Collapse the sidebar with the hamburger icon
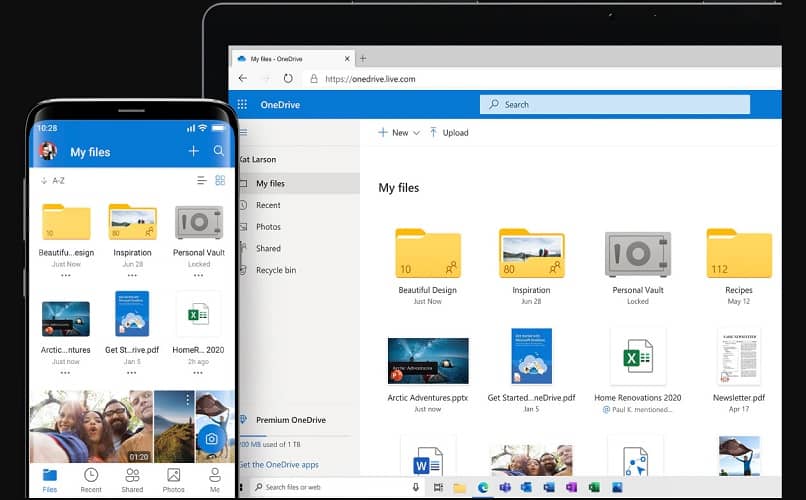Screen dimensions: 806x500 pyautogui.click(x=244, y=132)
